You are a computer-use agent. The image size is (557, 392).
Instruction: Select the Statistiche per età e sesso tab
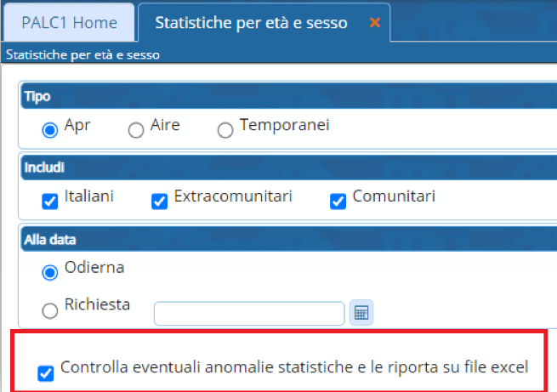tap(251, 23)
